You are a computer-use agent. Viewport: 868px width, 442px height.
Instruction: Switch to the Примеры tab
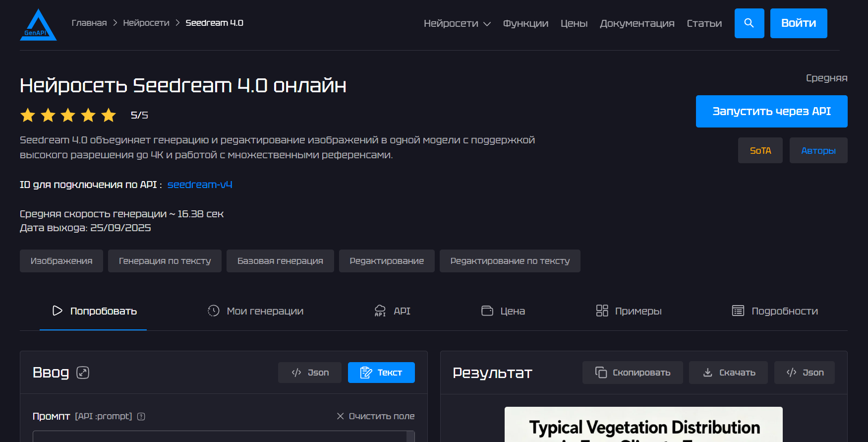629,311
